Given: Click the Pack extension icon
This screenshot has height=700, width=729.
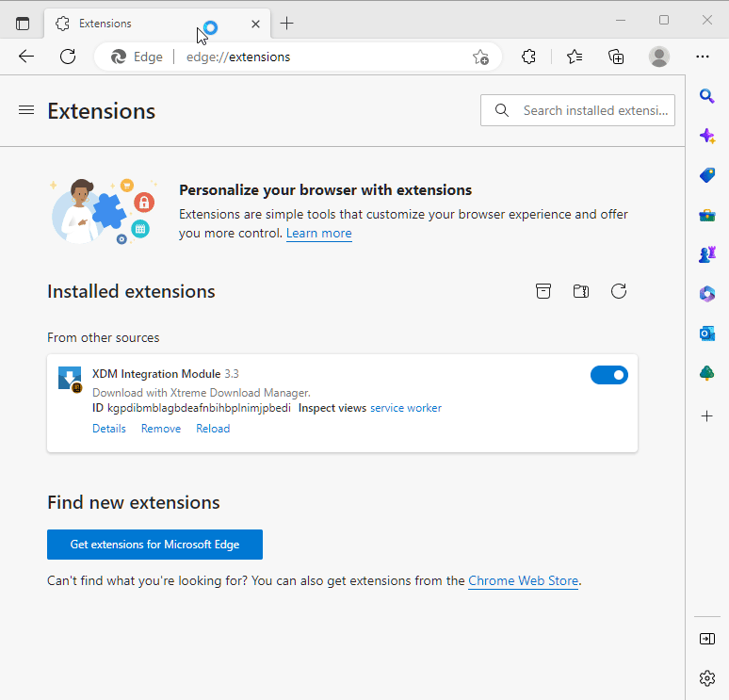Looking at the screenshot, I should pos(543,291).
